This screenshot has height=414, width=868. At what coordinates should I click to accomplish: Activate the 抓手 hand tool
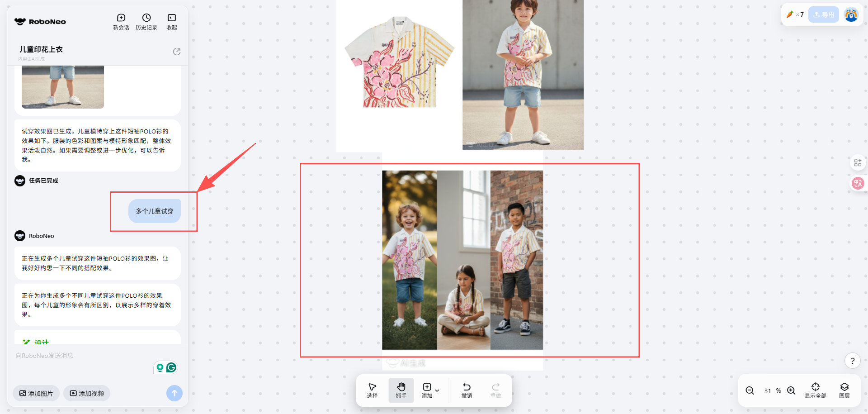(x=401, y=390)
